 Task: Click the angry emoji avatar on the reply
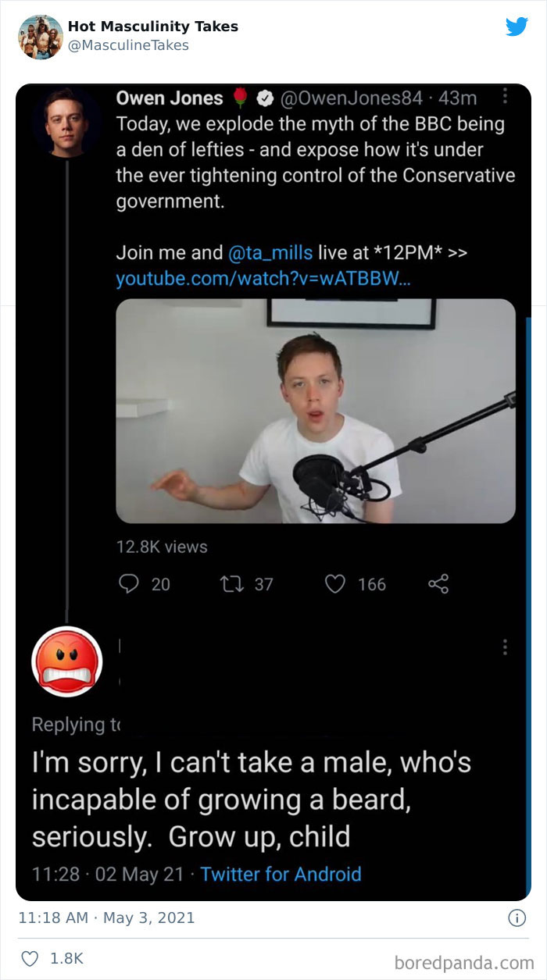[69, 661]
